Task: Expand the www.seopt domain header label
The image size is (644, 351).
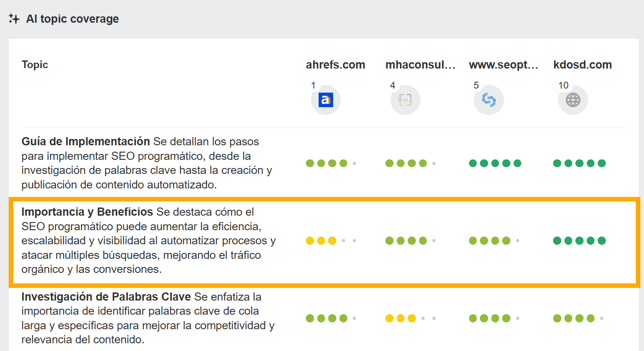Action: [504, 64]
